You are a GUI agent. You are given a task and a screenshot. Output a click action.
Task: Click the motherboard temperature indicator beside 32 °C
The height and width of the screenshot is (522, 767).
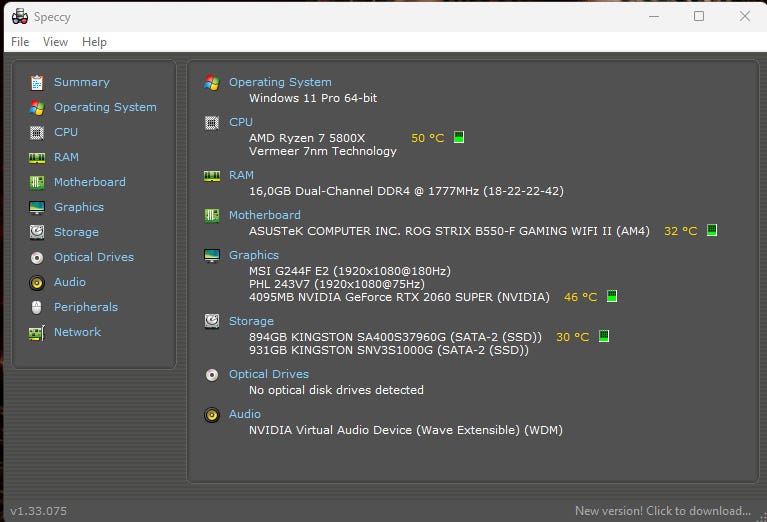point(712,230)
